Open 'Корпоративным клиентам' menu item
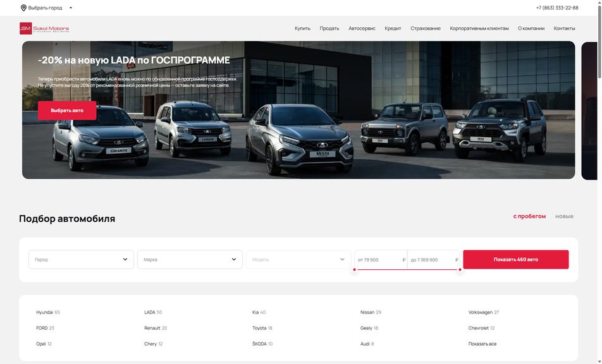Image resolution: width=602 pixels, height=364 pixels. click(x=479, y=28)
